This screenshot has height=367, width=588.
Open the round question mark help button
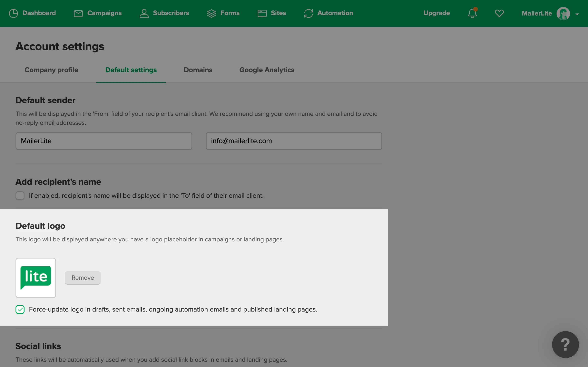tap(565, 344)
